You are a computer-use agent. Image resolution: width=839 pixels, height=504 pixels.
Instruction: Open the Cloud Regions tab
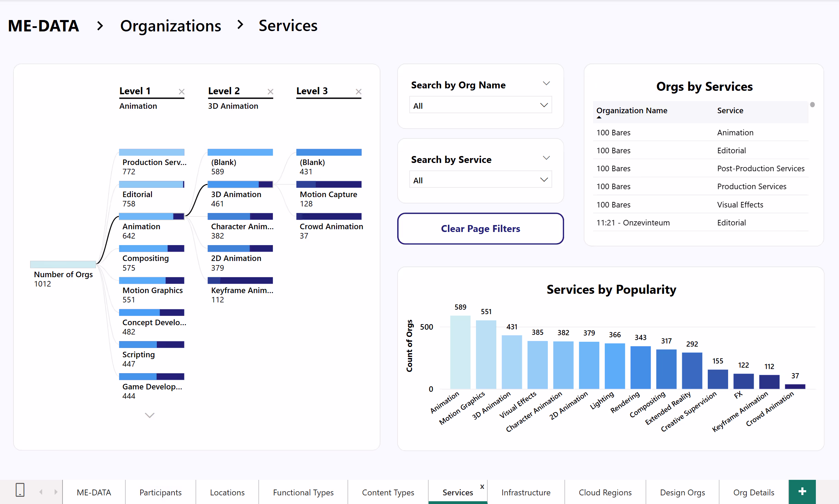[605, 492]
